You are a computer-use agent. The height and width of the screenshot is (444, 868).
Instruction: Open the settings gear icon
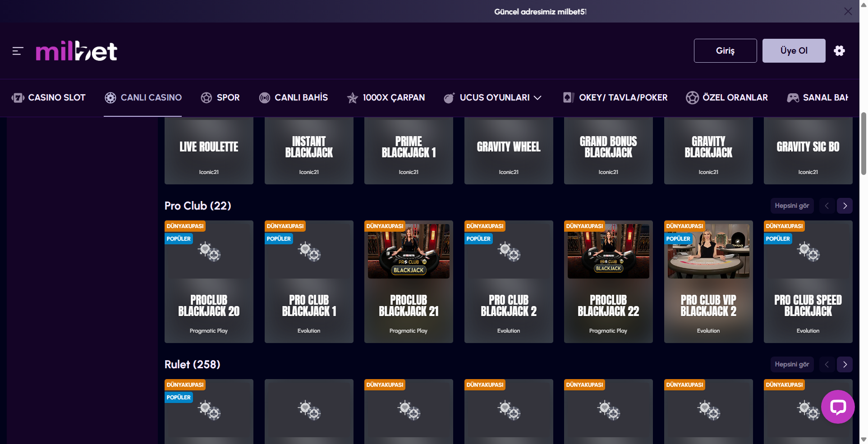pos(839,50)
